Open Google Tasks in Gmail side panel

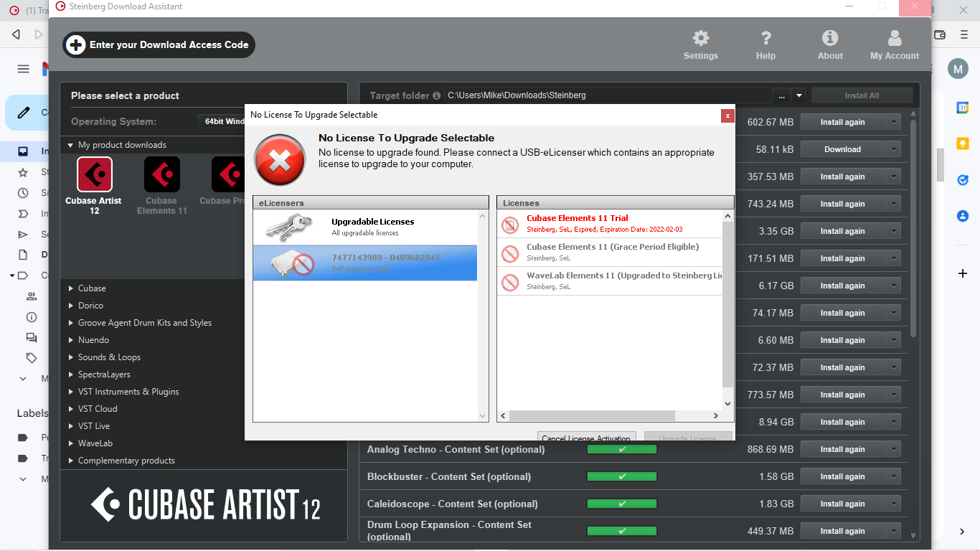click(963, 179)
